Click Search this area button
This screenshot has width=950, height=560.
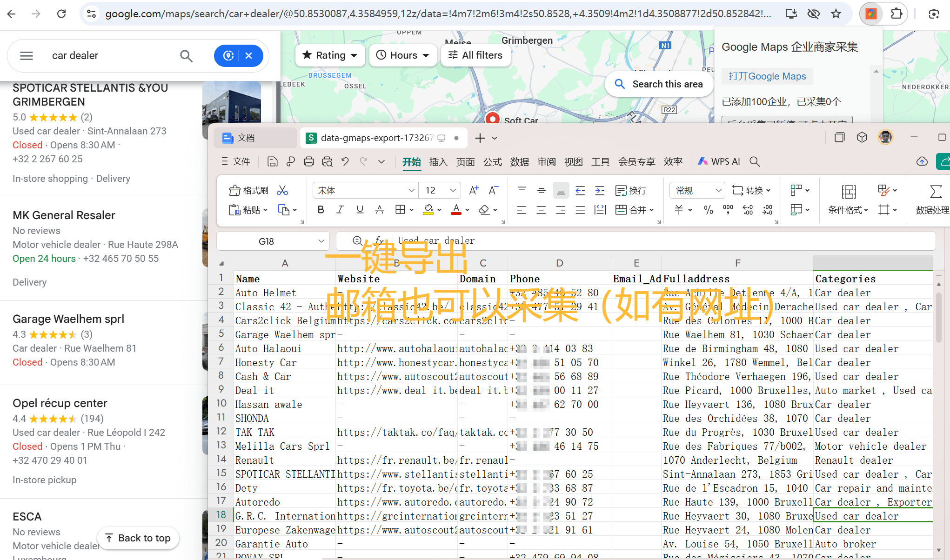[659, 84]
